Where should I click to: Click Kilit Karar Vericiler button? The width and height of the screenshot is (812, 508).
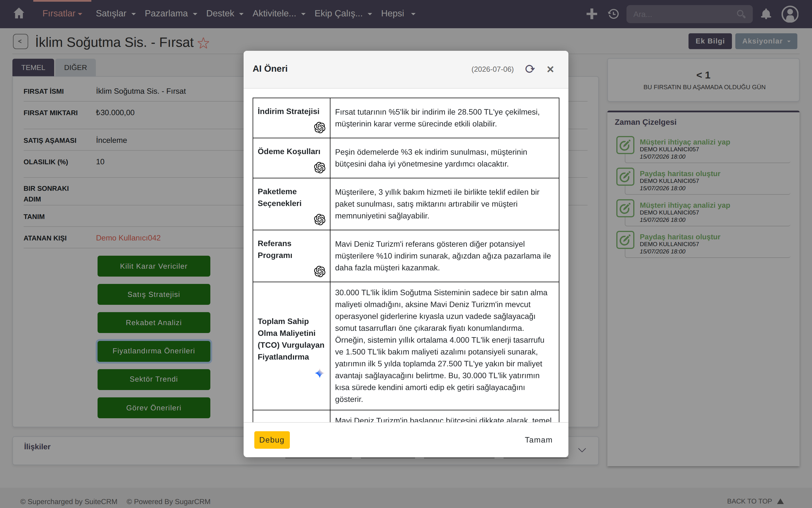(x=154, y=266)
